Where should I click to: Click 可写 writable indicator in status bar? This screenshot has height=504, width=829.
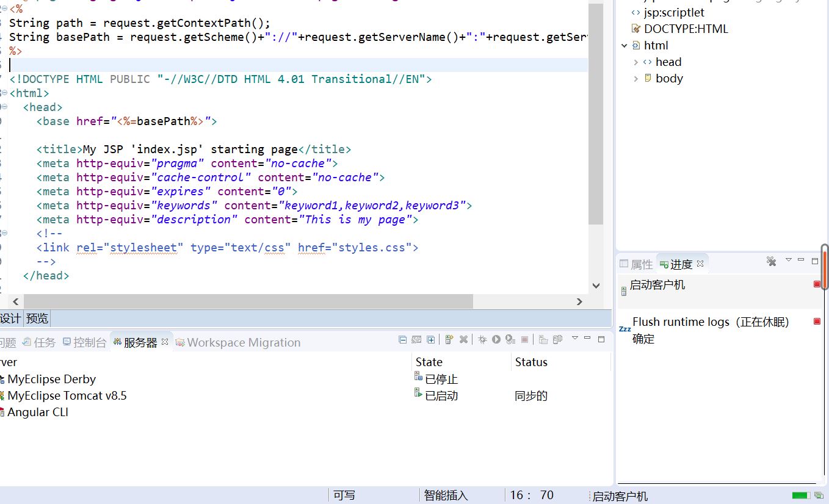pos(344,495)
